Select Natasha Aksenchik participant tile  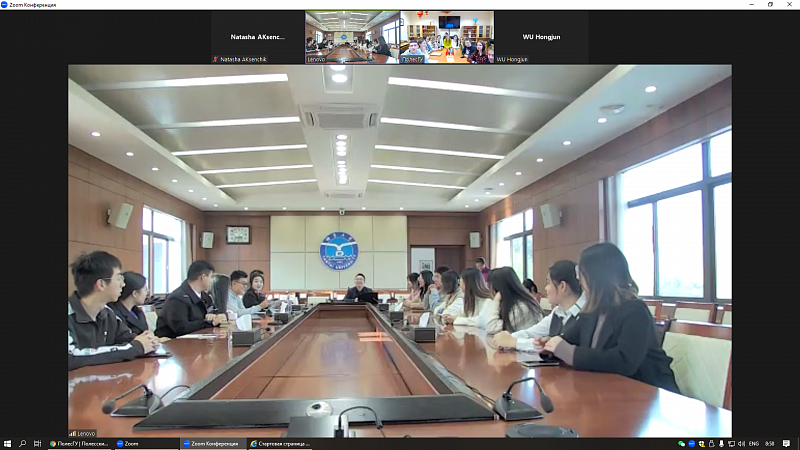click(x=256, y=37)
